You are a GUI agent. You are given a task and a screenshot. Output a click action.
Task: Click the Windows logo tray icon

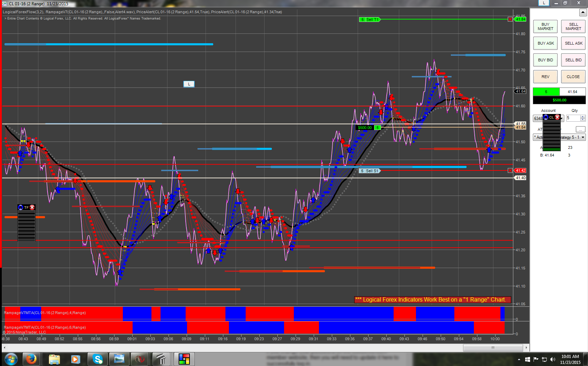[527, 359]
